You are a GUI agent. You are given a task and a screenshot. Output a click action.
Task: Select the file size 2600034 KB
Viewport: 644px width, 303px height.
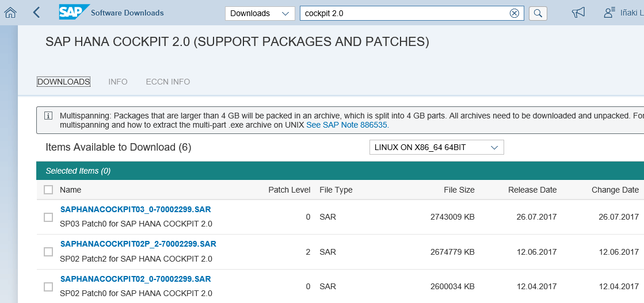click(x=452, y=286)
